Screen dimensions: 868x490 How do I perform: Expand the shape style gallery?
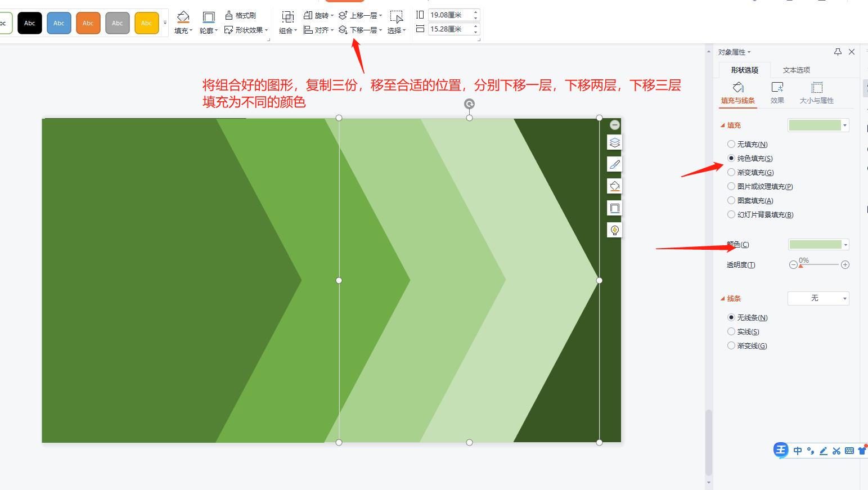pos(165,23)
